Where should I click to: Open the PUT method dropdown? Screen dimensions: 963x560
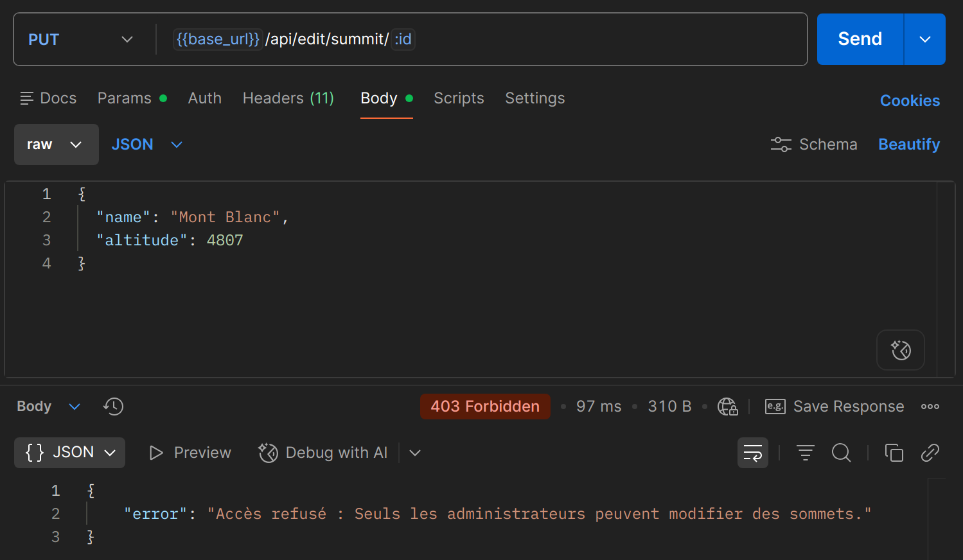pos(81,39)
